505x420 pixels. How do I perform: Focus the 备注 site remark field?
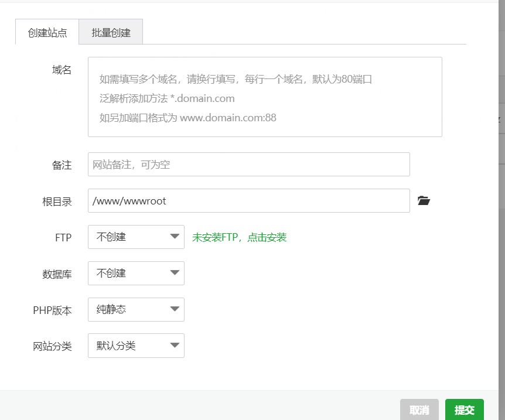coord(248,165)
